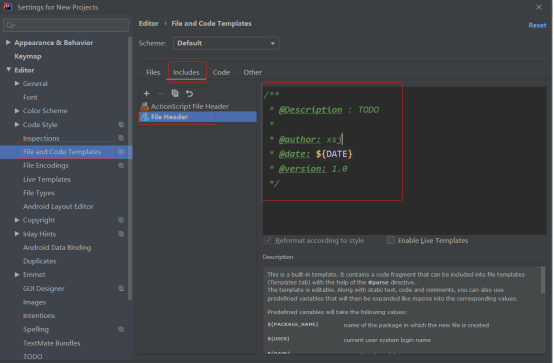
Task: Click the search magnifier icon
Action: click(x=10, y=25)
